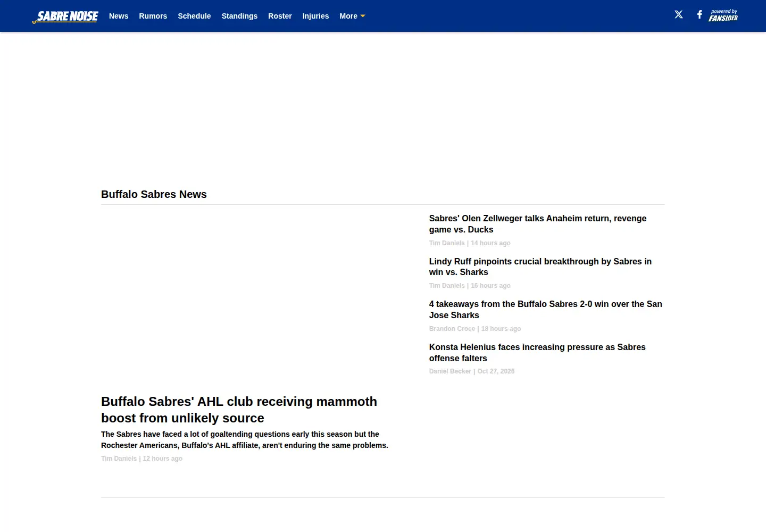Open the AHL club mammoth boost headline
766x532 pixels.
tap(239, 410)
